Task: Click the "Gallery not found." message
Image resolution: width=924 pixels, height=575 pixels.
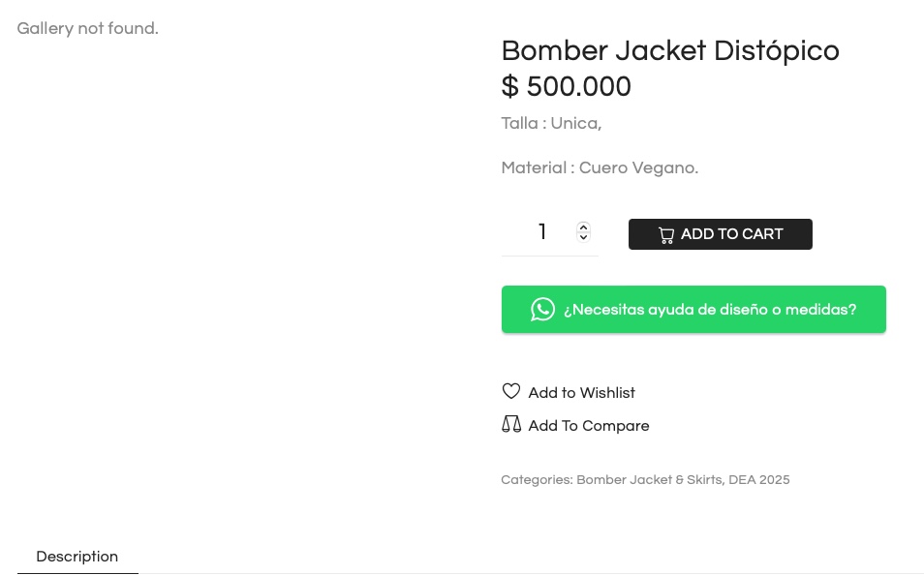Action: click(x=87, y=29)
